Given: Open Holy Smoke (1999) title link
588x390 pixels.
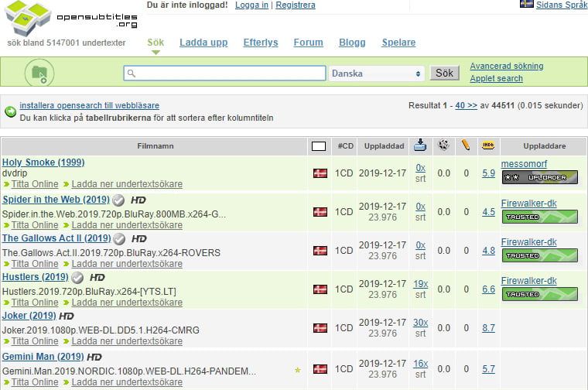Looking at the screenshot, I should pos(43,162).
